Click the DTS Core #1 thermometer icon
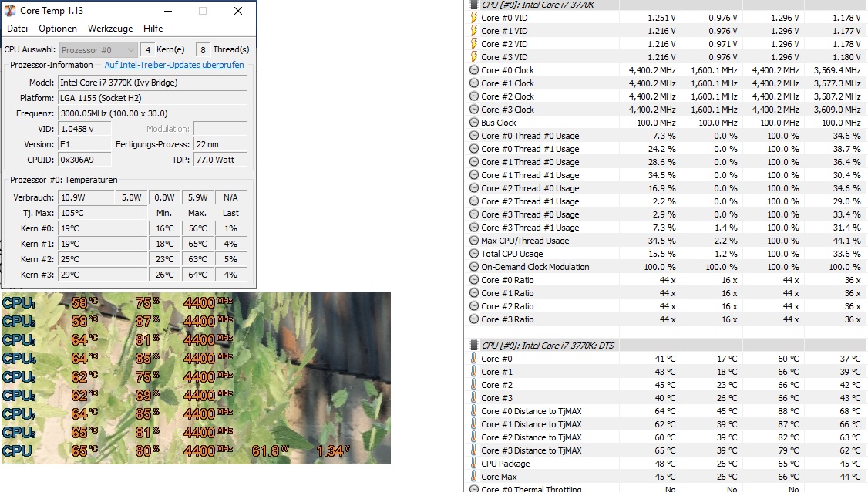 coord(474,372)
